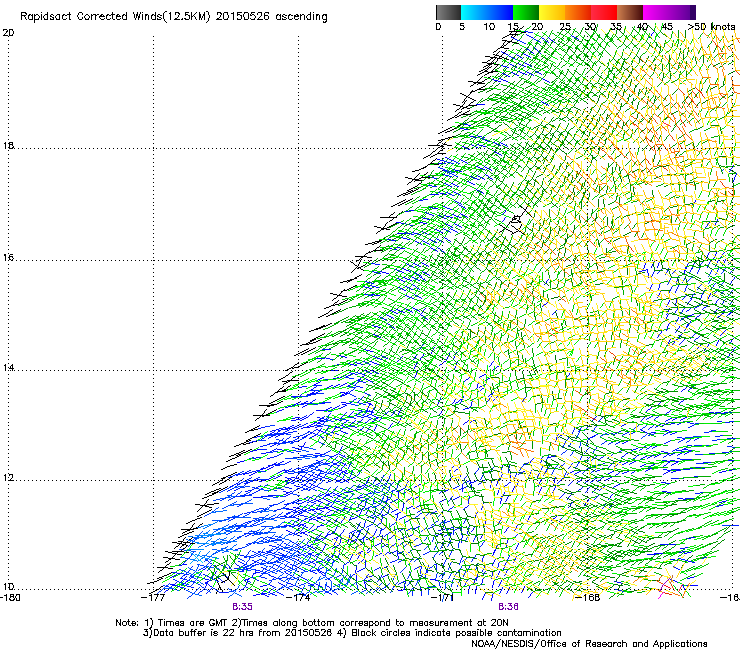Screen dimensions: 740x650
Task: Click the purple time stamp '8:38'
Action: (508, 607)
